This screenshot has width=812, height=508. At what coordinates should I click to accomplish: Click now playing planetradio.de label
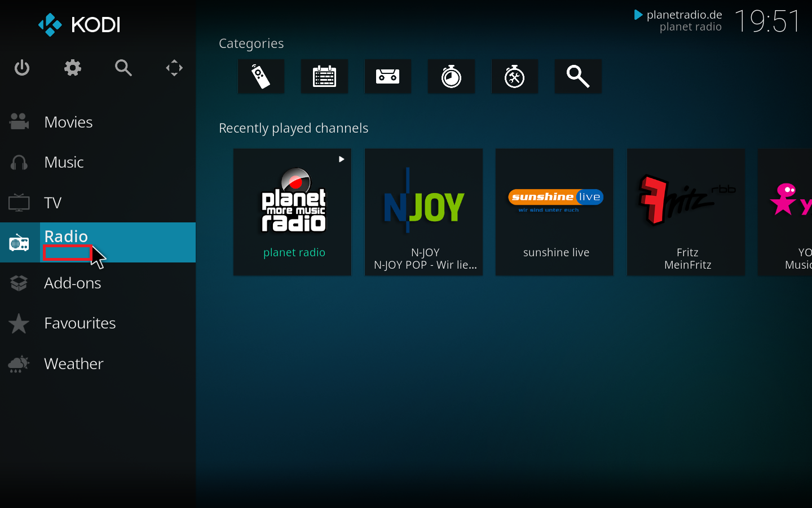684,15
